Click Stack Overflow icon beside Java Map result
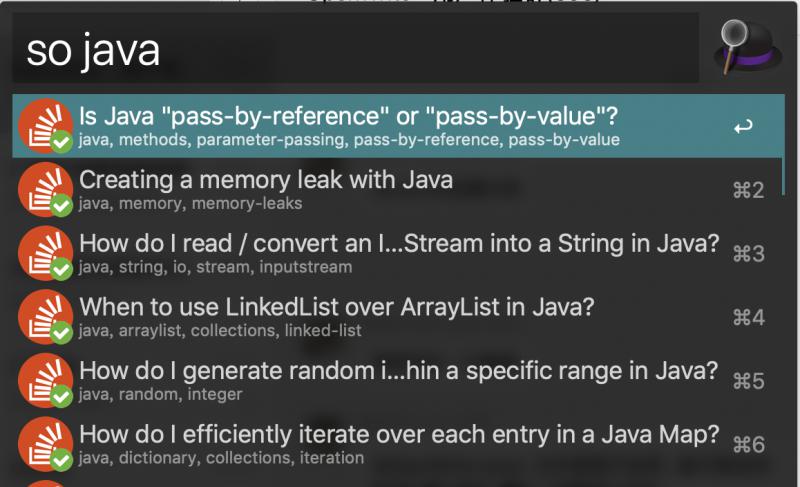This screenshot has height=487, width=800. 45,445
